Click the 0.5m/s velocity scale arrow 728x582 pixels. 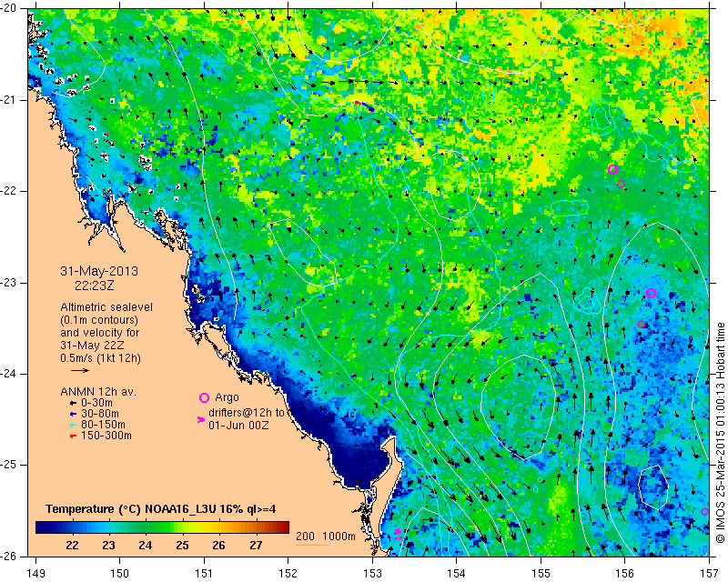tap(80, 370)
